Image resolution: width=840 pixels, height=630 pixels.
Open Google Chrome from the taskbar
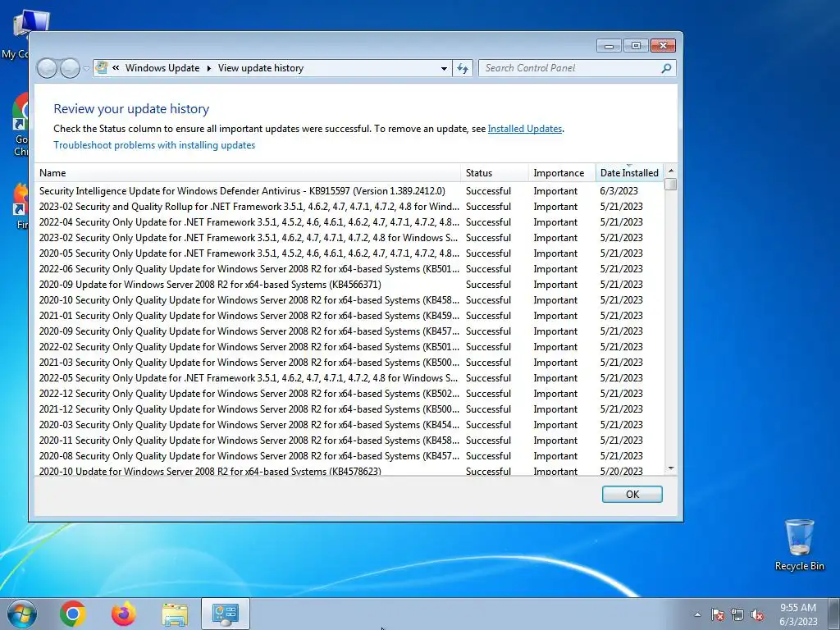(x=73, y=614)
